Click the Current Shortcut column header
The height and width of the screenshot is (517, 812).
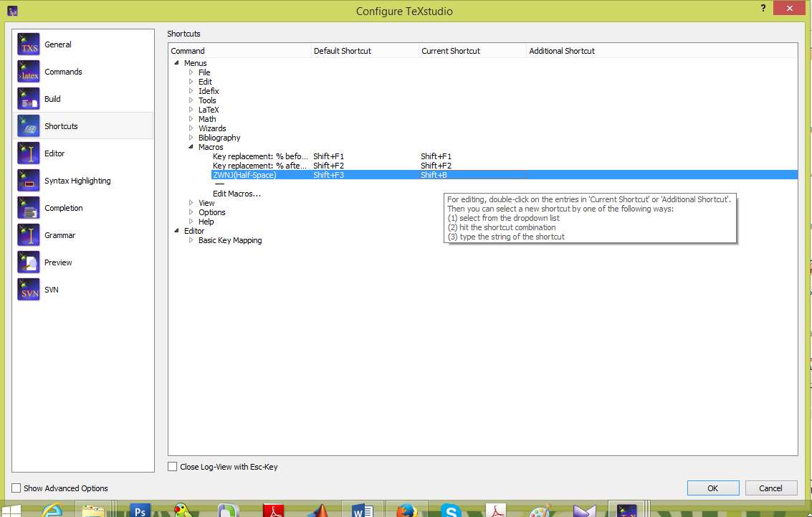472,51
